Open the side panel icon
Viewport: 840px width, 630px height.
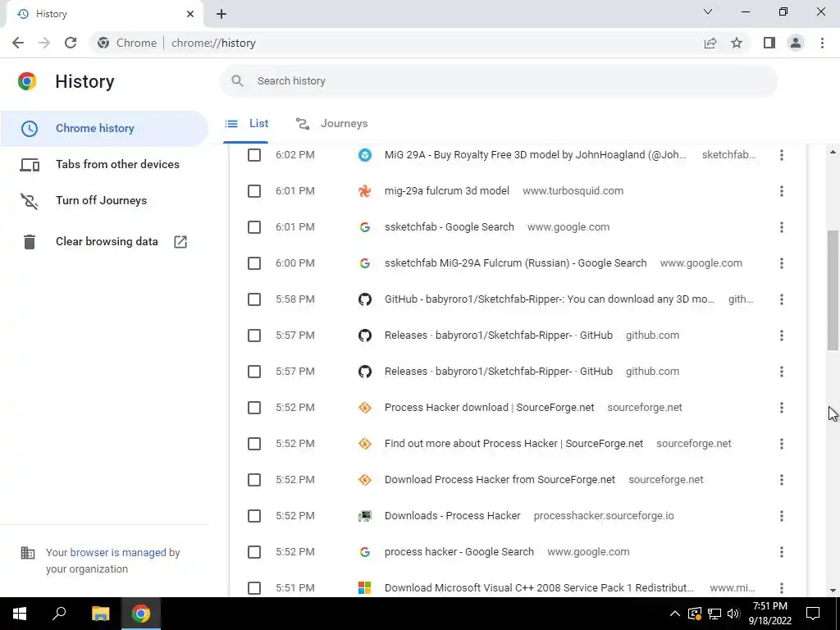click(x=769, y=43)
